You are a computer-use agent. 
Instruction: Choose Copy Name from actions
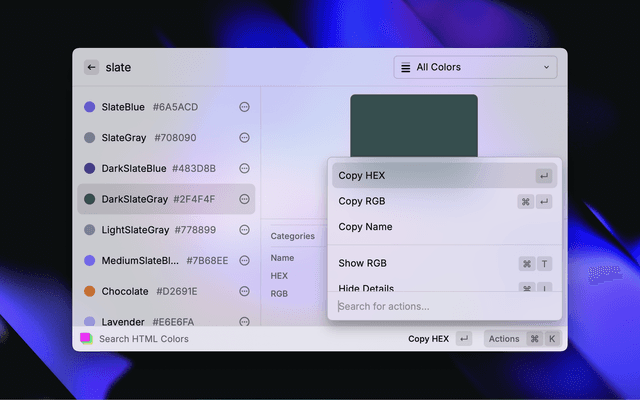point(365,227)
